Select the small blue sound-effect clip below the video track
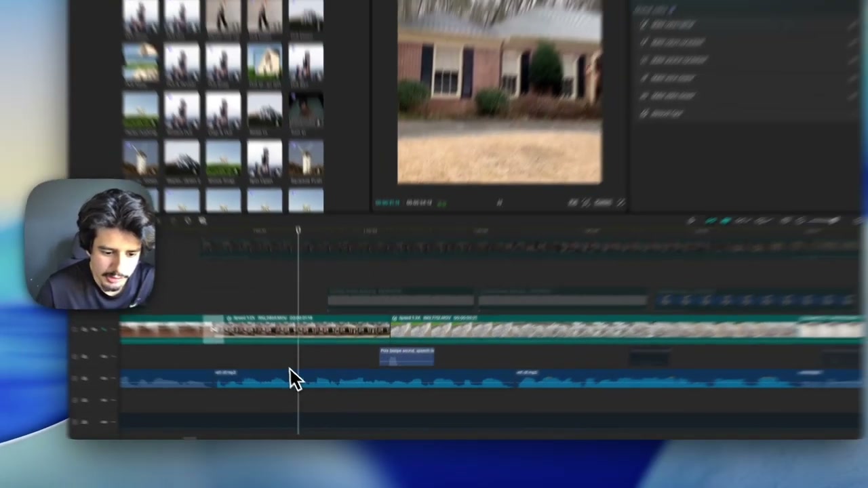 407,356
